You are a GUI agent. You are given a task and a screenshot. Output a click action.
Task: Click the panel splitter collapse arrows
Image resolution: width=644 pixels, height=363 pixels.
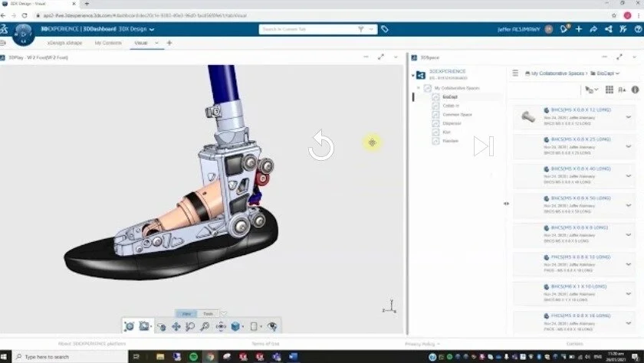coord(507,204)
